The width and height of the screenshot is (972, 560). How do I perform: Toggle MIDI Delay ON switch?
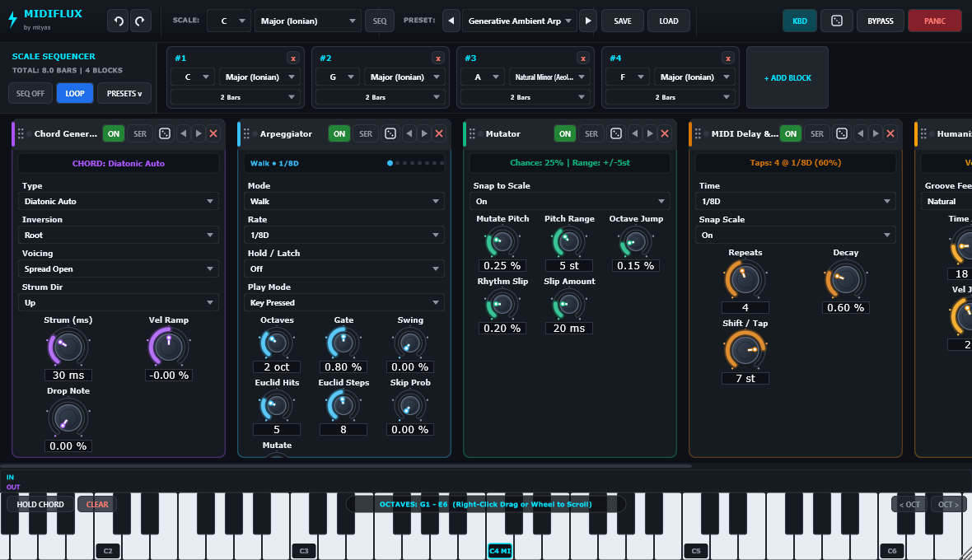791,133
